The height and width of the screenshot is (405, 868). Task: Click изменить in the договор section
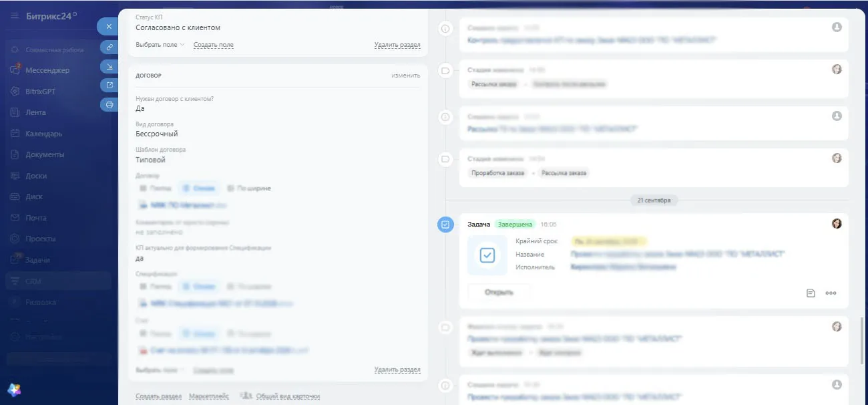point(406,76)
